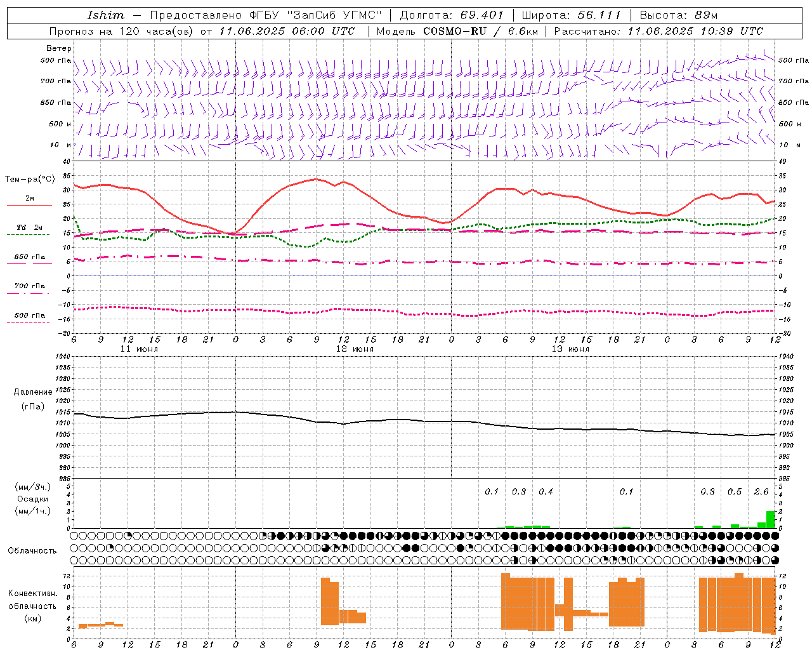The image size is (812, 650).
Task: Click the dotted "500 гПа" temperature legend entry
Action: 30,315
